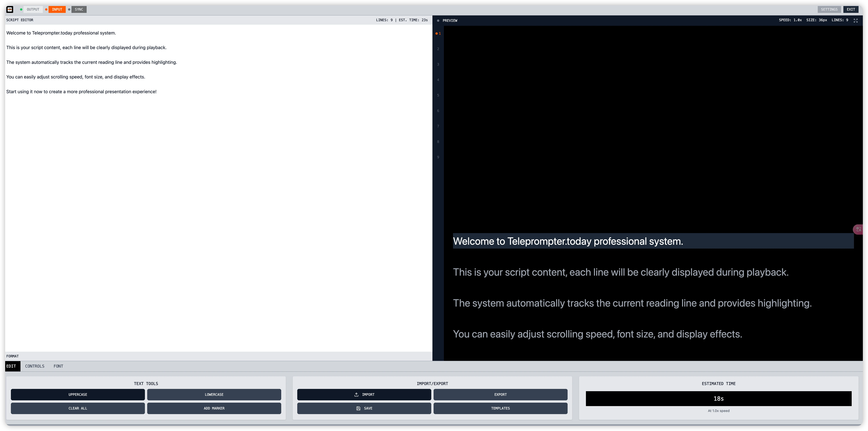The width and height of the screenshot is (868, 431).
Task: Click the FORMAT bar label
Action: tap(12, 356)
